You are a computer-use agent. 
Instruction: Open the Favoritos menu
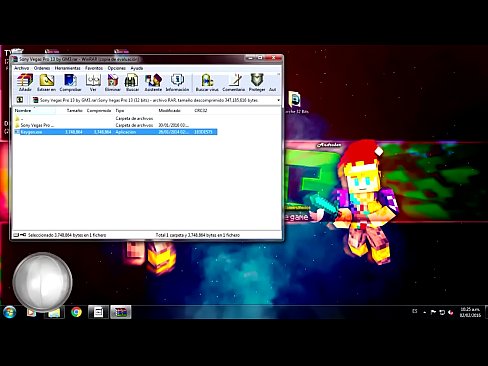pyautogui.click(x=94, y=68)
